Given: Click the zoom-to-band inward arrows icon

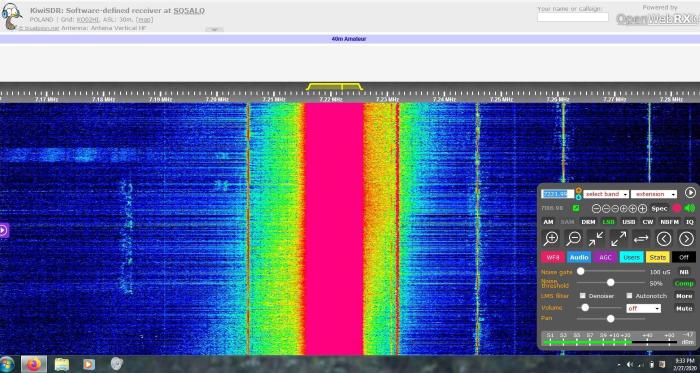Looking at the screenshot, I should 596,239.
